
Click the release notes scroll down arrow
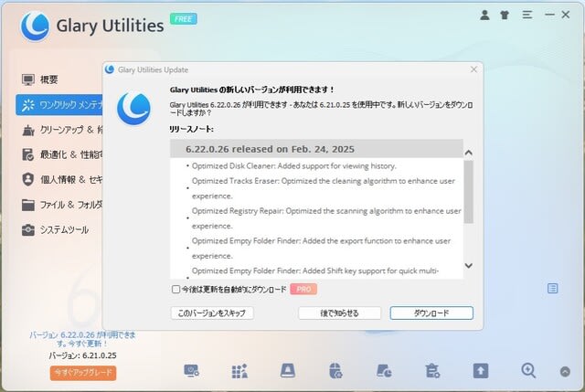coord(469,266)
